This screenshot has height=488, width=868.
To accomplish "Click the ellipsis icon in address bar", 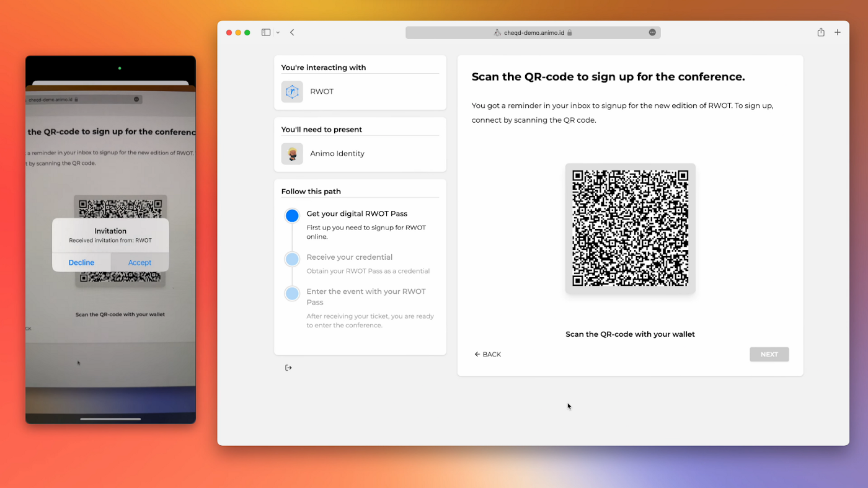I will click(652, 32).
